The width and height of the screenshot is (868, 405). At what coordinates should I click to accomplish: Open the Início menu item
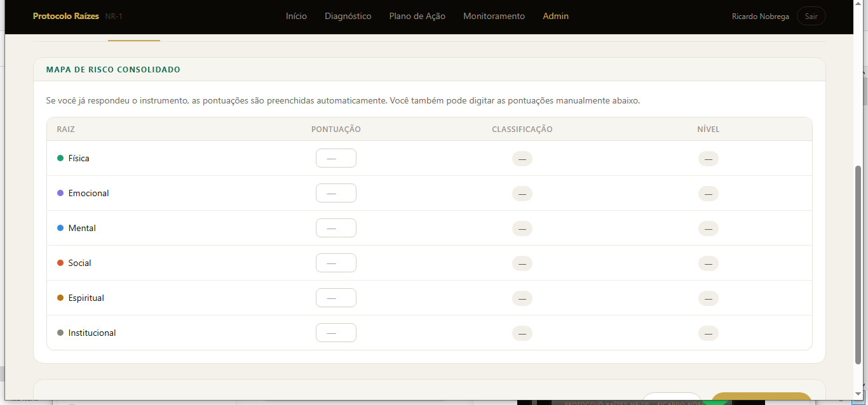296,16
